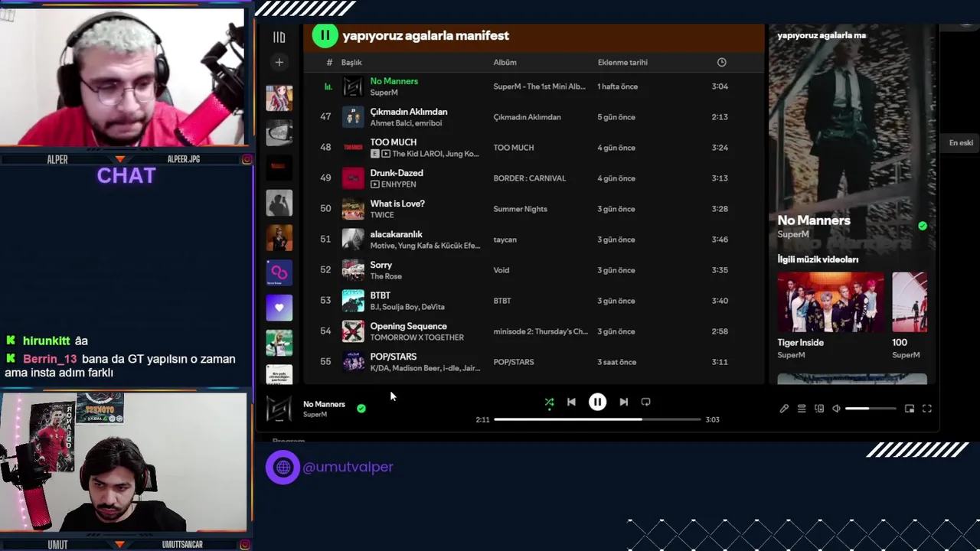Screen dimensions: 980x551
Task: Seek along the song progress bar
Action: coord(597,419)
